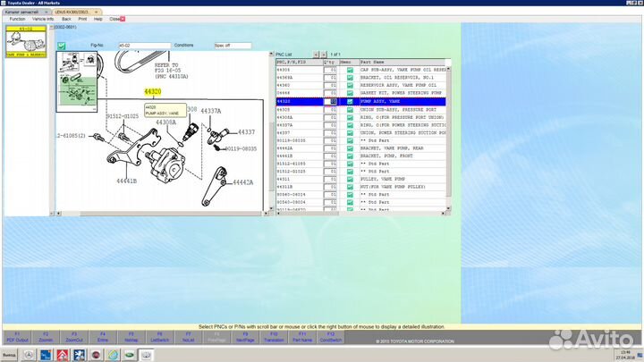Open the Function menu
Screen dimensions: 644x362
coord(17,18)
